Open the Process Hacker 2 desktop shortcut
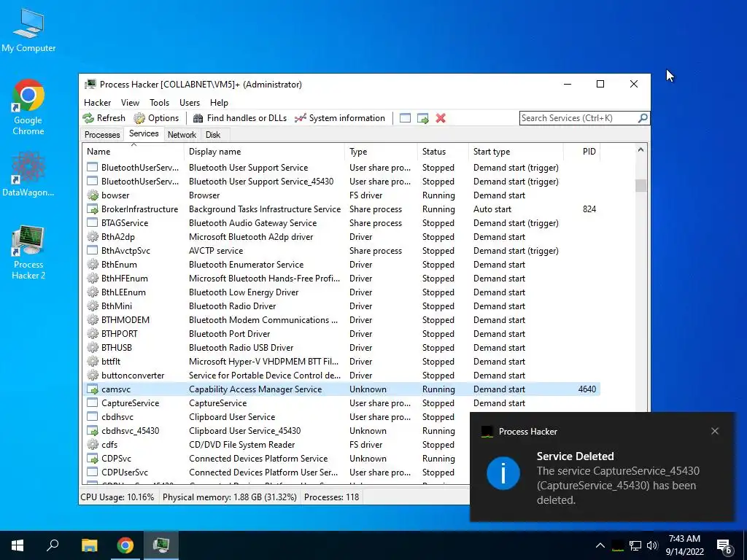This screenshot has height=560, width=747. coord(28,252)
